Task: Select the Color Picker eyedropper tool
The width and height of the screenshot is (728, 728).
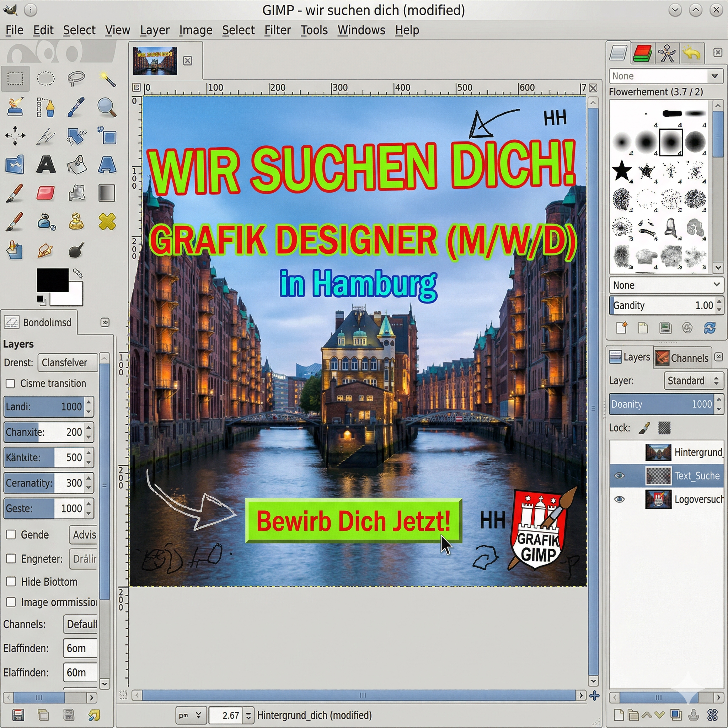Action: (x=76, y=107)
